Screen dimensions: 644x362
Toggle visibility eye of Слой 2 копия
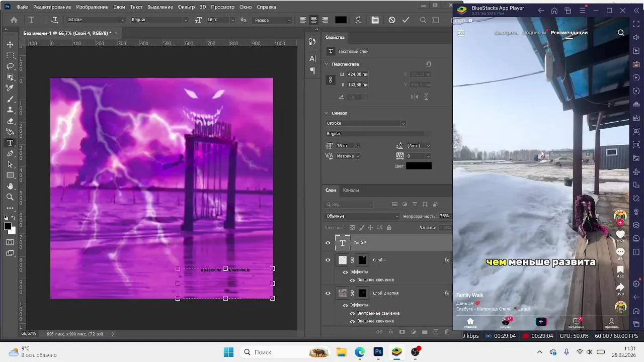(x=328, y=293)
